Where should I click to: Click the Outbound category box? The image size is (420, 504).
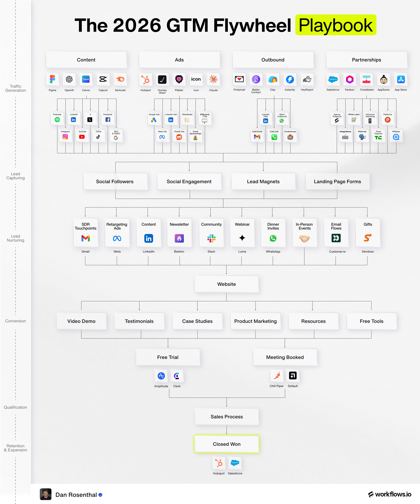tap(273, 60)
